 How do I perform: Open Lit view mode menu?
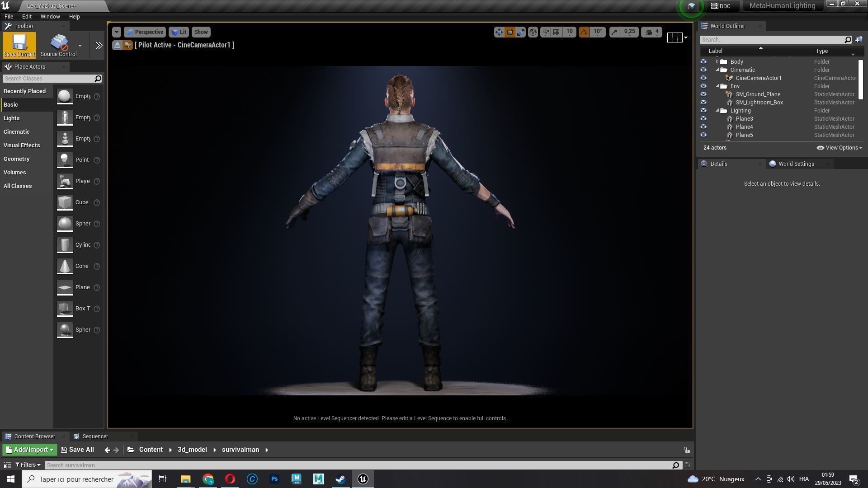[x=179, y=32]
